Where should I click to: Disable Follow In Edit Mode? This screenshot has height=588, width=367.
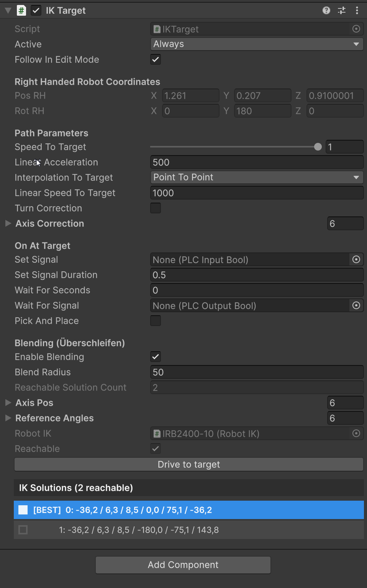(x=155, y=59)
